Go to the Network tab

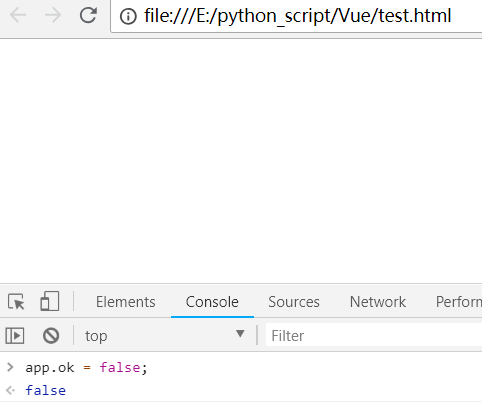click(378, 302)
